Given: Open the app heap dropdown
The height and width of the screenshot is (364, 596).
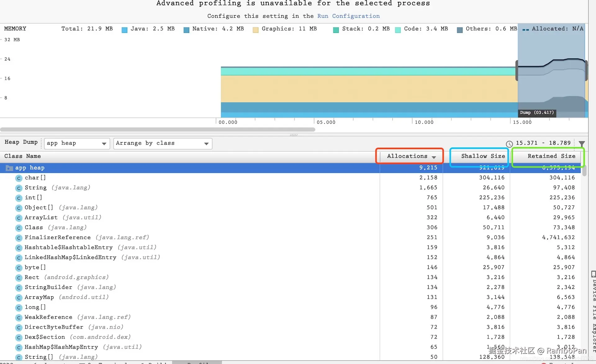Looking at the screenshot, I should click(77, 143).
